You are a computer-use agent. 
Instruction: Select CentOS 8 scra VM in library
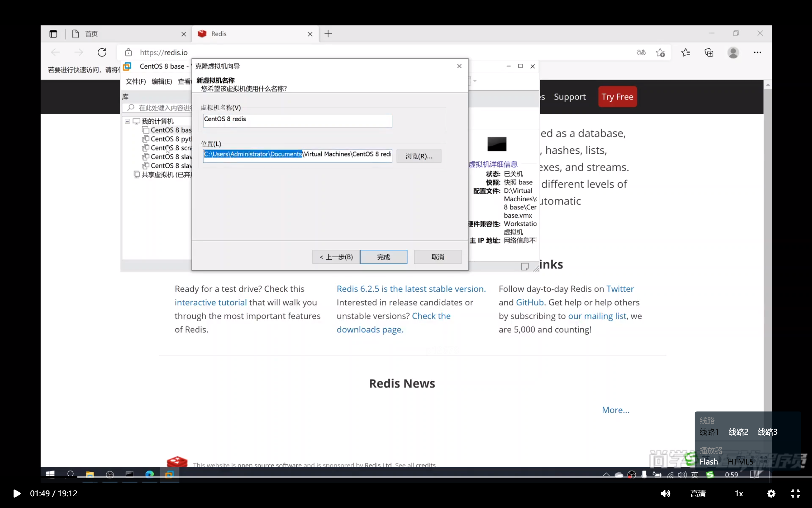pyautogui.click(x=167, y=148)
